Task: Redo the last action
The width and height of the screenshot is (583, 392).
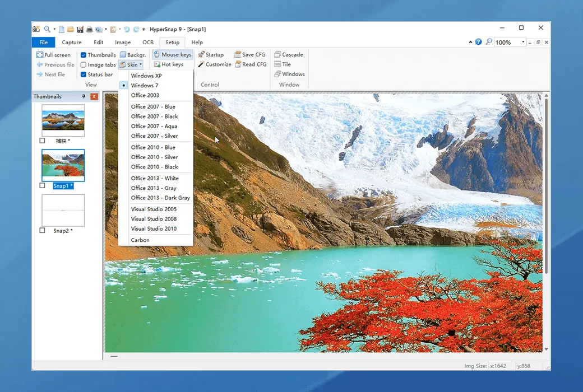Action: [135, 29]
